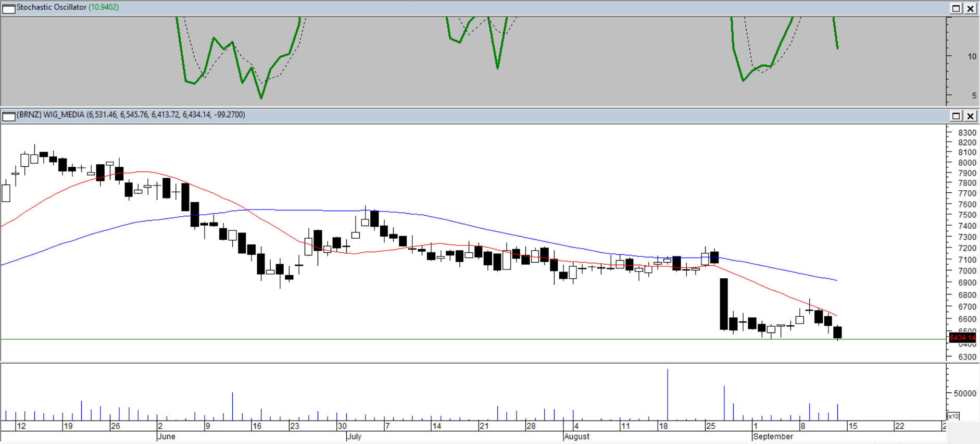Click the 8300 price axis label
The width and height of the screenshot is (980, 444).
(x=967, y=133)
